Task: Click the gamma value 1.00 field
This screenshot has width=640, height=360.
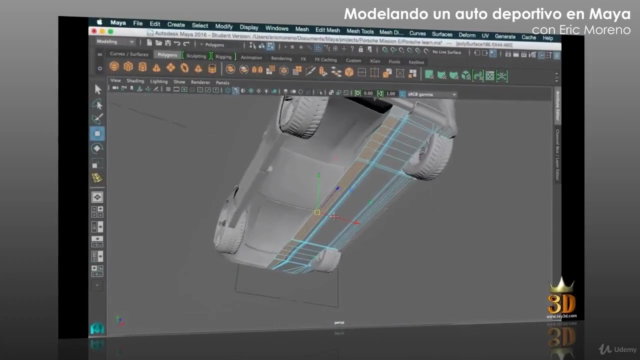Action: [x=391, y=94]
